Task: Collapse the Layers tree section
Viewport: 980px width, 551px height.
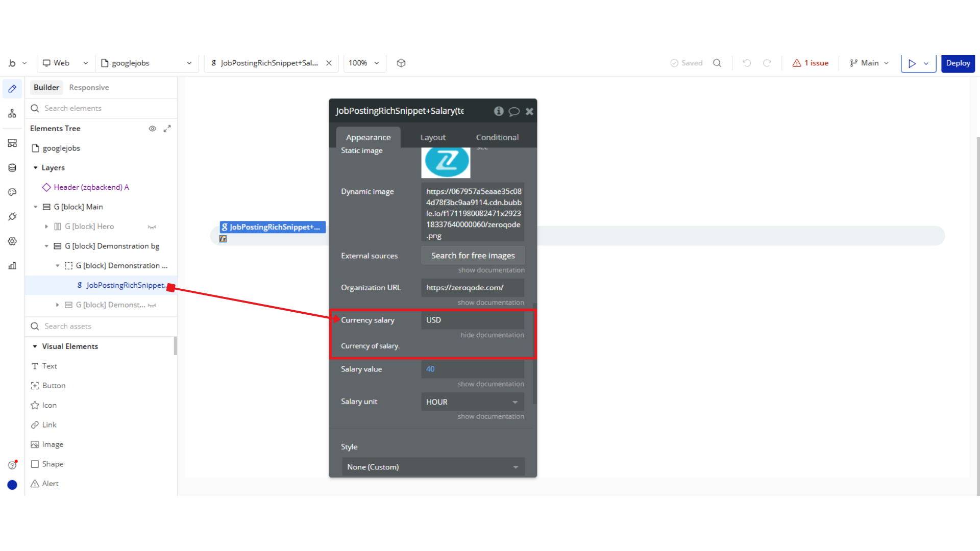Action: point(36,168)
